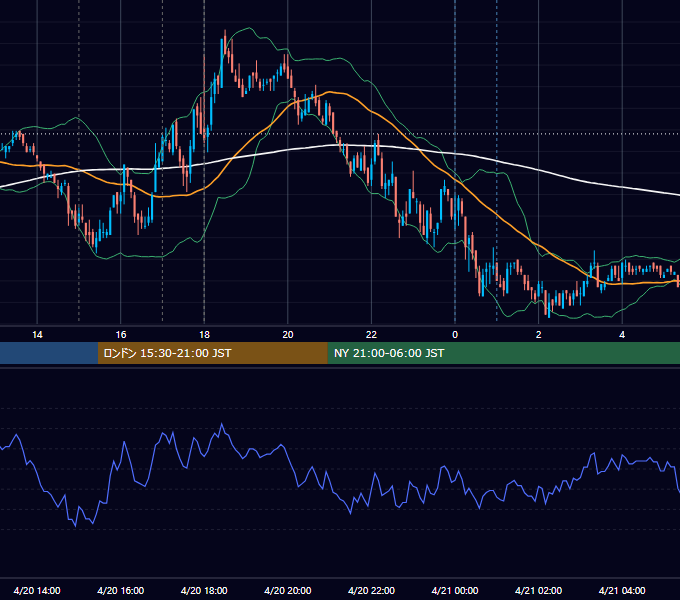Viewport: 680px width, 600px height.
Task: Click the 4/21 00:00 oscillator axis label
Action: pyautogui.click(x=455, y=590)
